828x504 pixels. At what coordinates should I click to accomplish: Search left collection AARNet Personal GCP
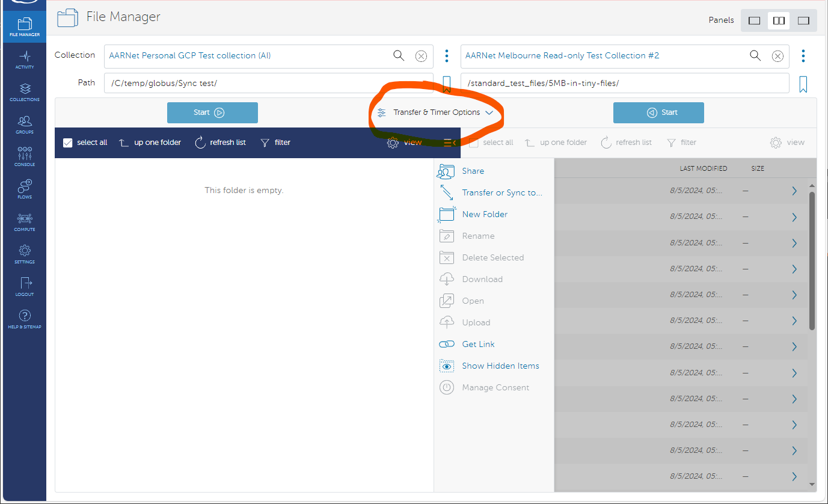pos(399,55)
